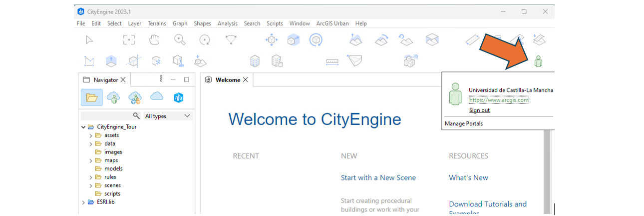
Task: Collapse the CityEngine_Tour project
Action: point(83,127)
